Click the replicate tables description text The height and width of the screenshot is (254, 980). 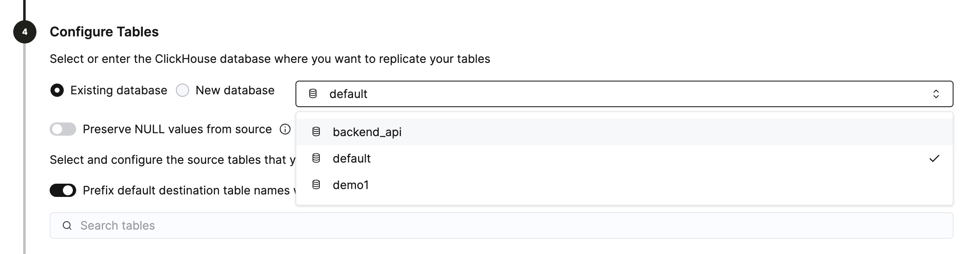pyautogui.click(x=269, y=58)
